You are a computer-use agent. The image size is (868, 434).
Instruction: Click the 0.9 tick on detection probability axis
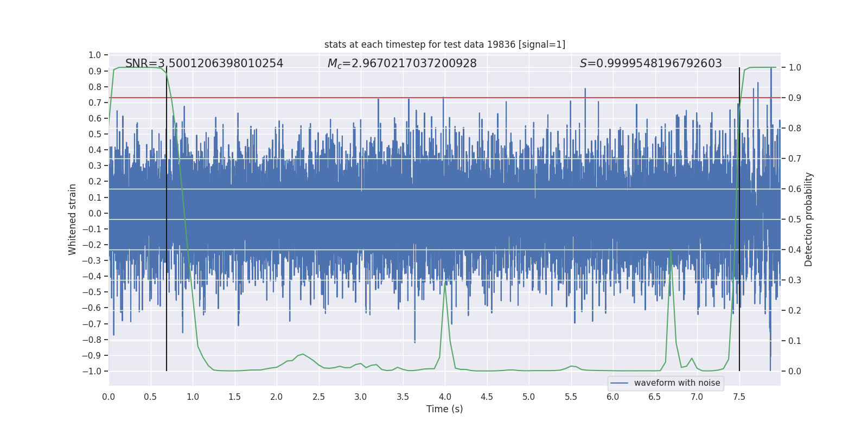[794, 98]
